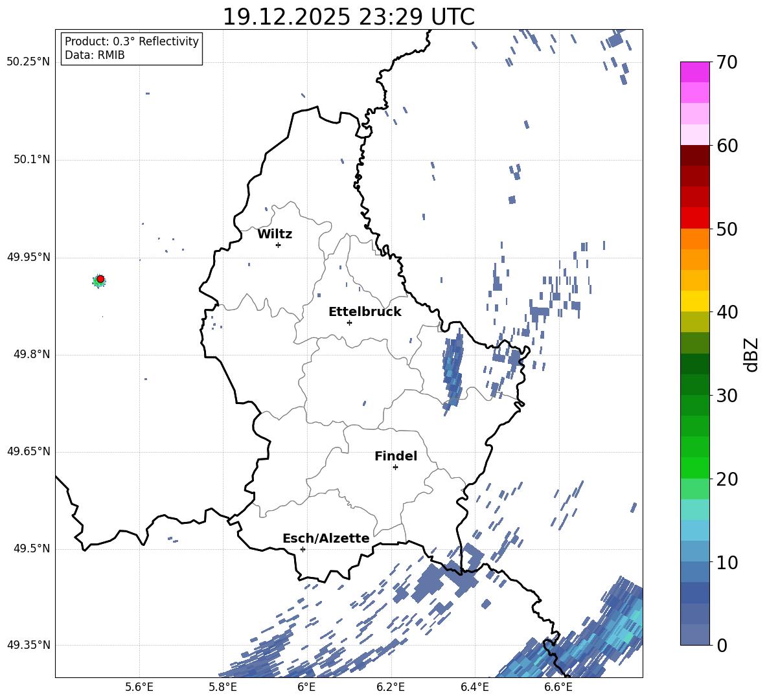Click the 50.25°N latitude label
The image size is (767, 700).
tap(29, 62)
